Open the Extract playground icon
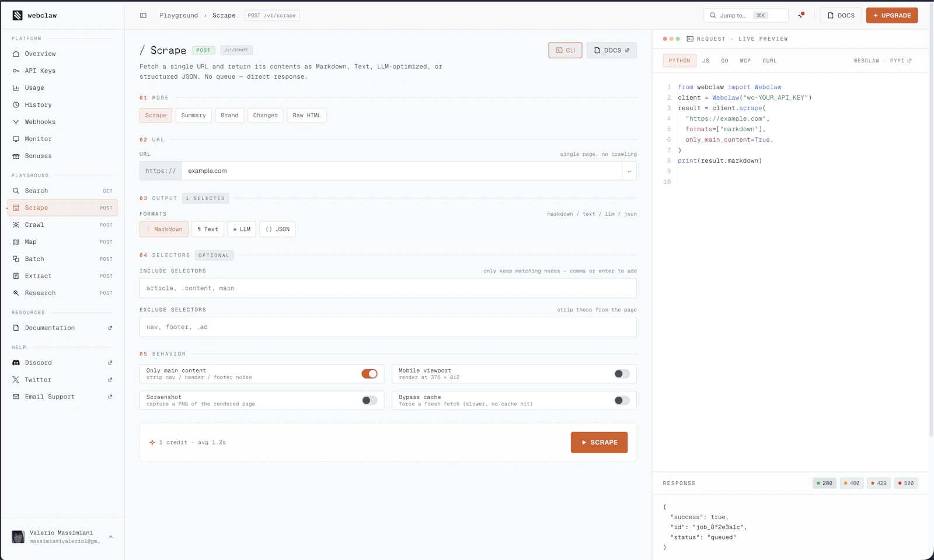The width and height of the screenshot is (934, 560). click(16, 276)
